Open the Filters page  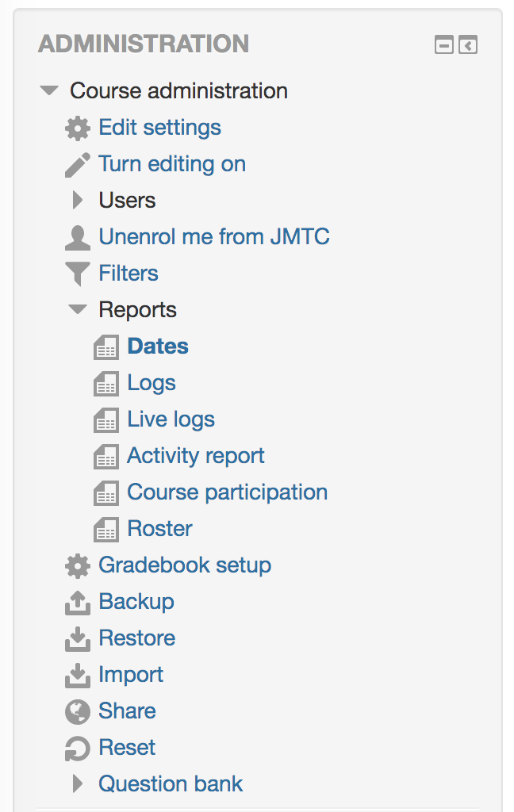[x=128, y=273]
